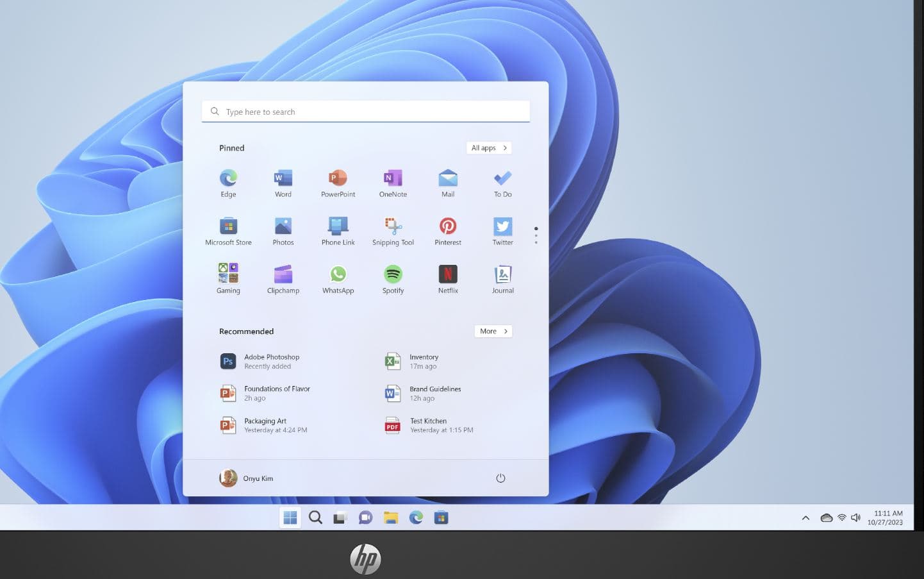Image resolution: width=924 pixels, height=579 pixels.
Task: Click the search input field
Action: (365, 111)
